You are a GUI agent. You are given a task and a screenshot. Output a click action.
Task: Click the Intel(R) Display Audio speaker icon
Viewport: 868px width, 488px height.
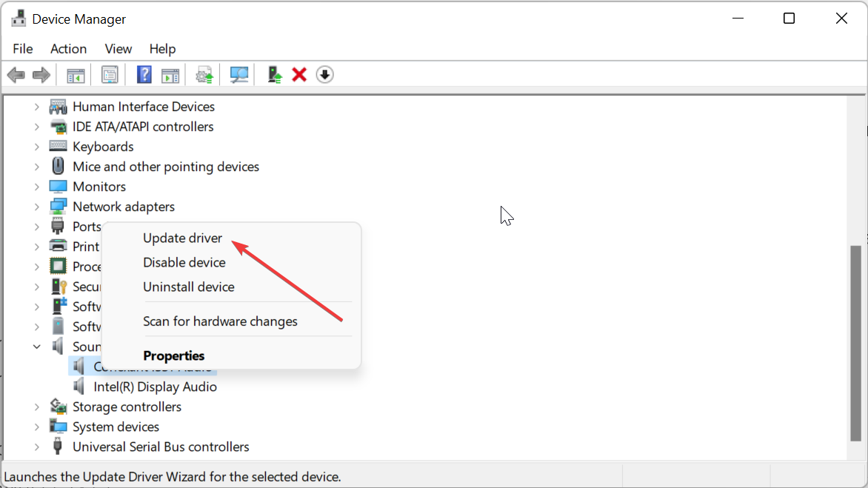[79, 387]
